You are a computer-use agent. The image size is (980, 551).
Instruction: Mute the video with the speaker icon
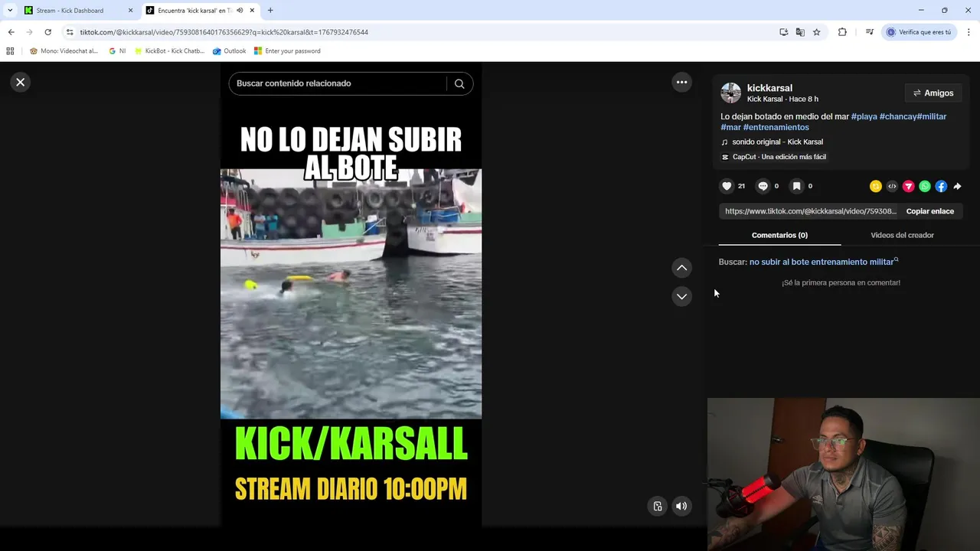click(681, 506)
